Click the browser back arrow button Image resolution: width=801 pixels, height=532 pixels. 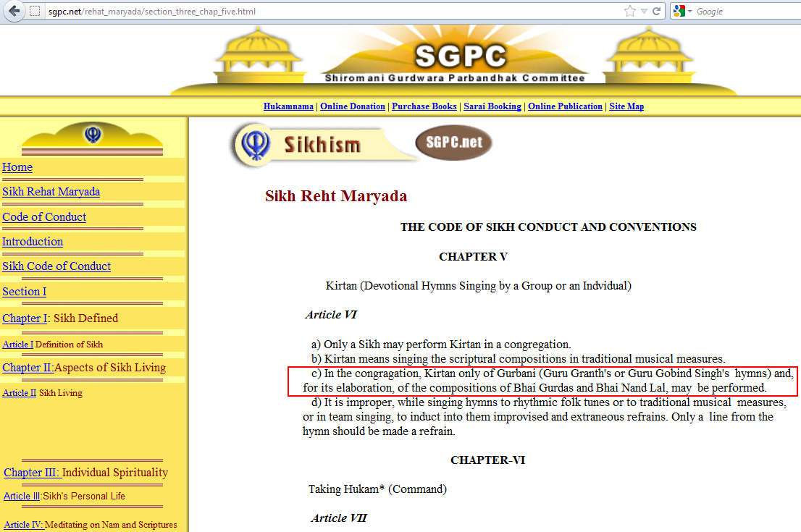[x=14, y=12]
